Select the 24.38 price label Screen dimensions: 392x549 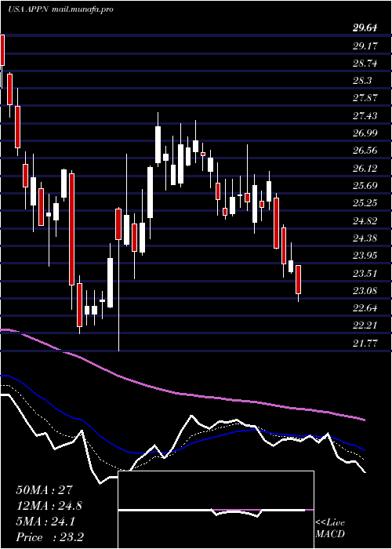click(x=365, y=238)
